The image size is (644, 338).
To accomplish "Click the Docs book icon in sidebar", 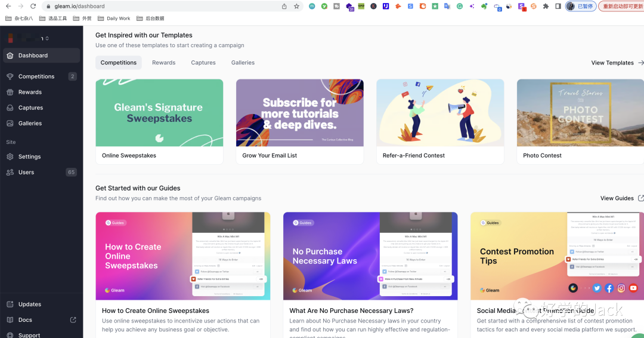I will tap(10, 320).
